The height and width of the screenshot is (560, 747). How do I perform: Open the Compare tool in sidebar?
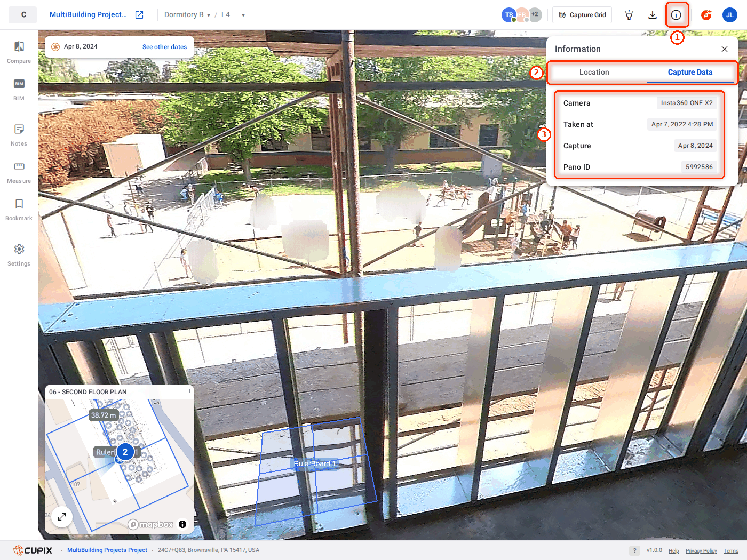19,52
